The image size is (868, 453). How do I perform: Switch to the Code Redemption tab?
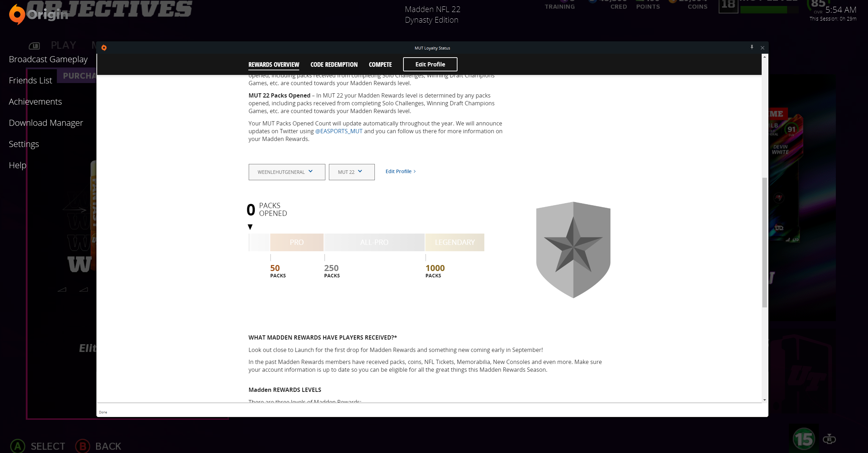tap(334, 65)
